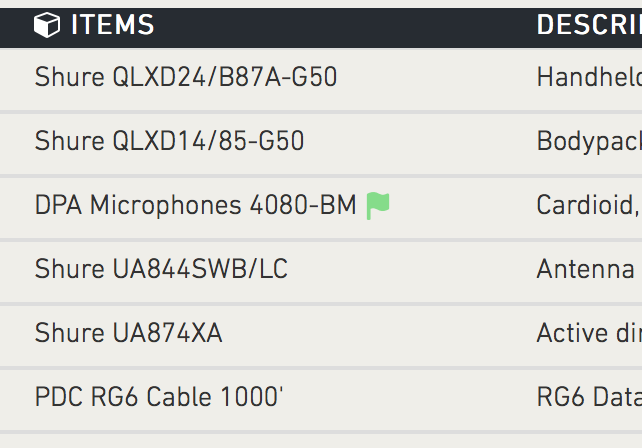Select Shure QLXD24/B87A-G50 item
Image resolution: width=642 pixels, height=448 pixels.
coord(186,77)
